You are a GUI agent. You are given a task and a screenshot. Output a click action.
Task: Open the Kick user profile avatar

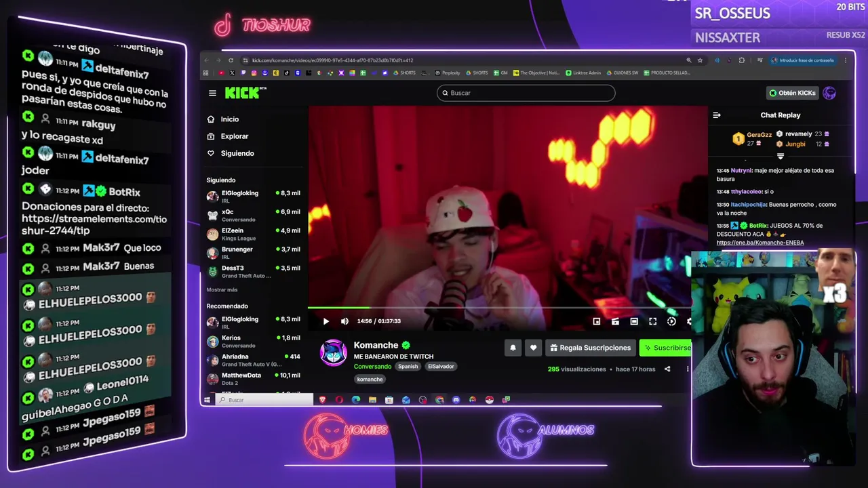[x=829, y=93]
